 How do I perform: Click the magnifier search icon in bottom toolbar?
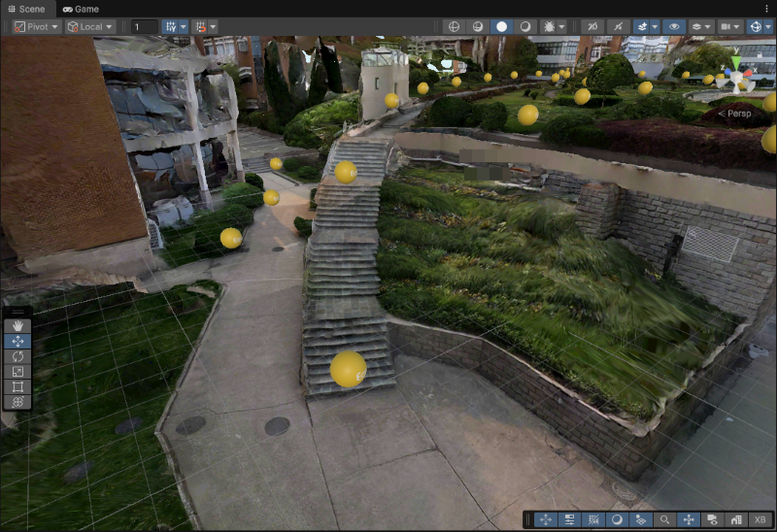tap(665, 519)
